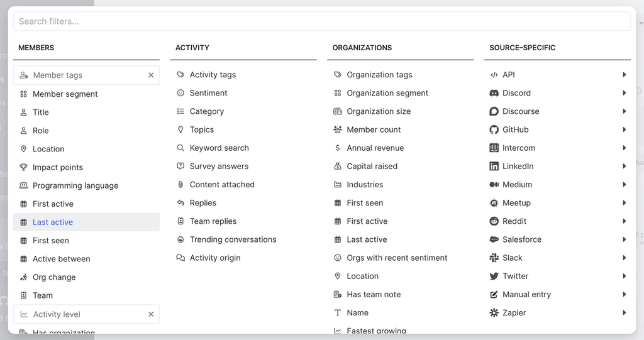Focus the Search filters input field
644x340 pixels.
pyautogui.click(x=321, y=21)
